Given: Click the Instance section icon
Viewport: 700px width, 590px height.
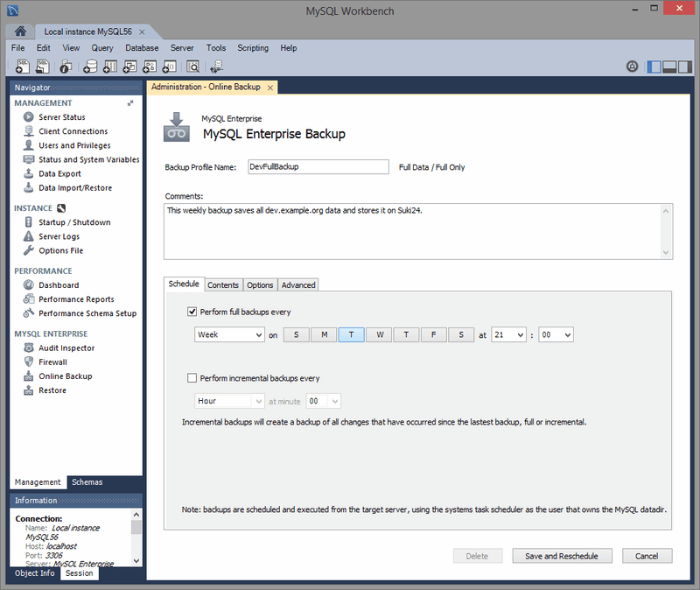Looking at the screenshot, I should coord(61,208).
